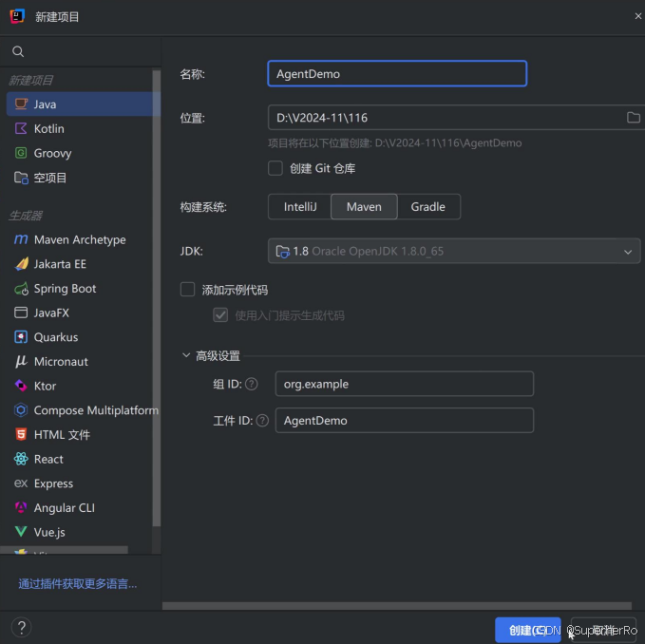Browse location with folder icon
This screenshot has height=644, width=645.
point(633,118)
